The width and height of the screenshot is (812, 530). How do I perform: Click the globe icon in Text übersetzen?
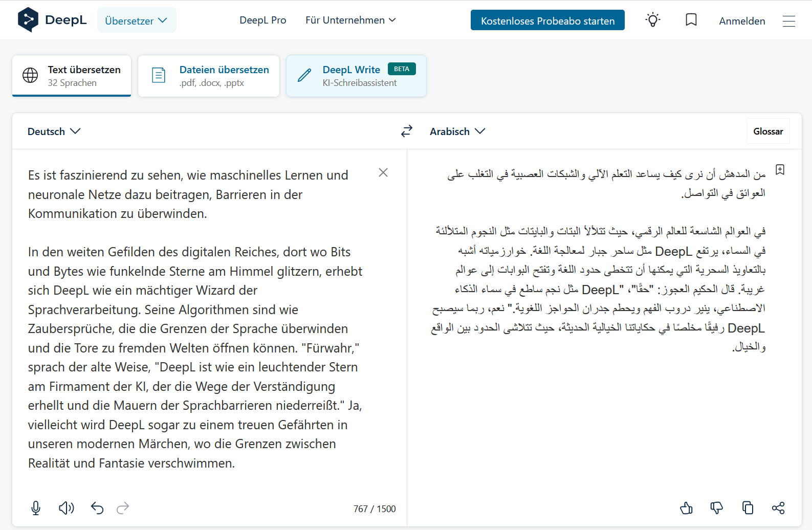[30, 75]
